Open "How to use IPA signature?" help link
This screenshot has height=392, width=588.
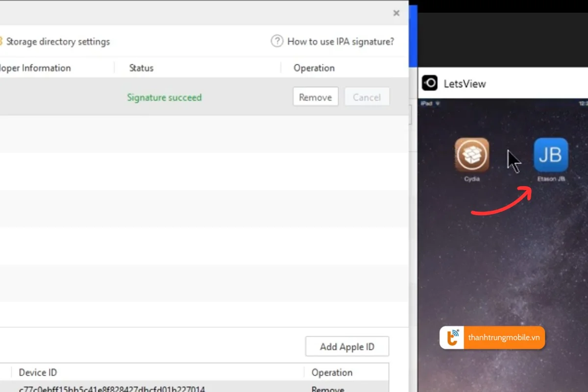[x=340, y=42]
